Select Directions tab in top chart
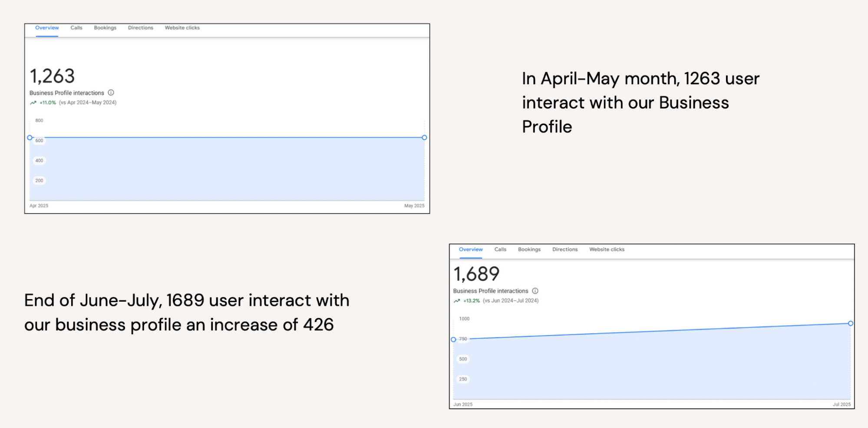868x428 pixels. [140, 28]
